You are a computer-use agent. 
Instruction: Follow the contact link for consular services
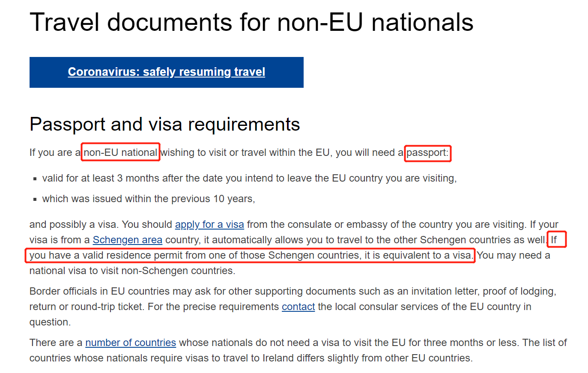[298, 307]
